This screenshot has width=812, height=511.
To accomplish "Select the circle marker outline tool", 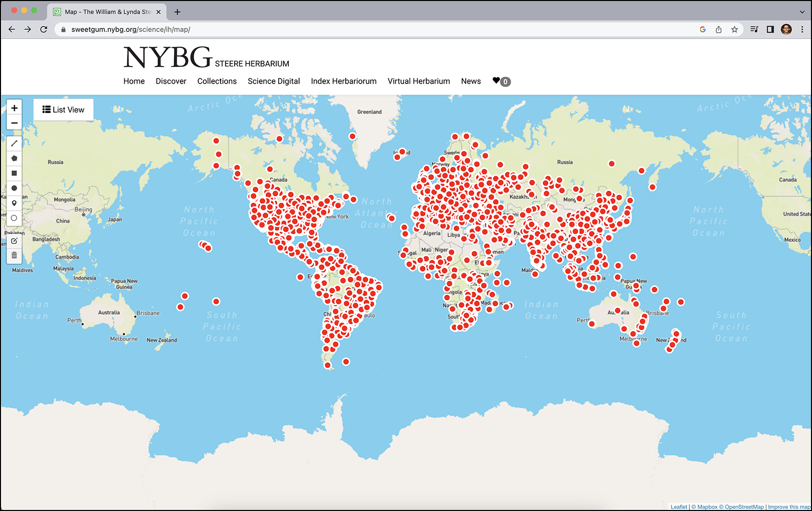I will [14, 218].
